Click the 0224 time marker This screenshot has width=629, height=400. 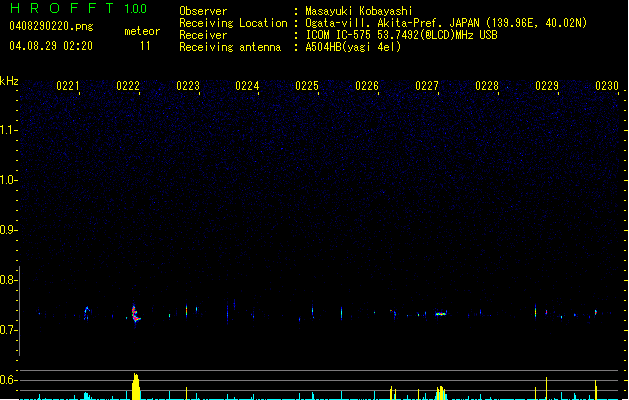247,86
